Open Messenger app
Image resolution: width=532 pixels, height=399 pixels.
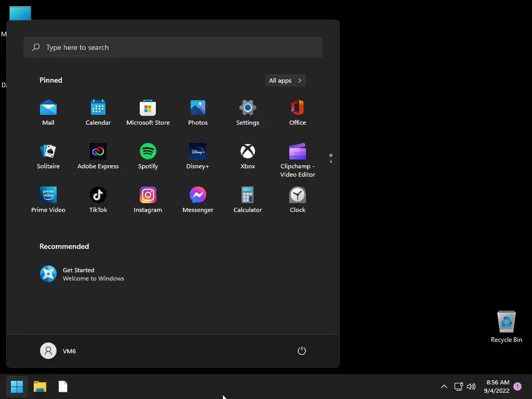[x=198, y=200]
